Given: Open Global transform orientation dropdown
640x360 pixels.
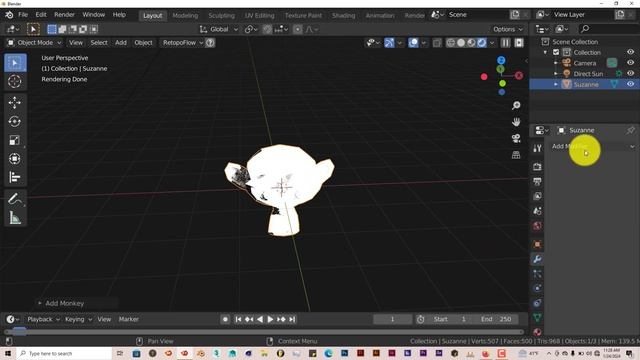Looking at the screenshot, I should tap(219, 29).
